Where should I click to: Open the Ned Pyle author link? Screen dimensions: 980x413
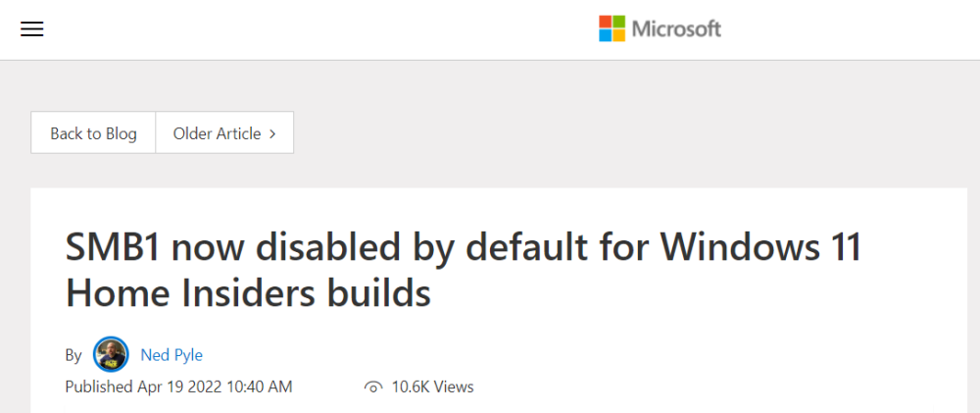(x=171, y=355)
